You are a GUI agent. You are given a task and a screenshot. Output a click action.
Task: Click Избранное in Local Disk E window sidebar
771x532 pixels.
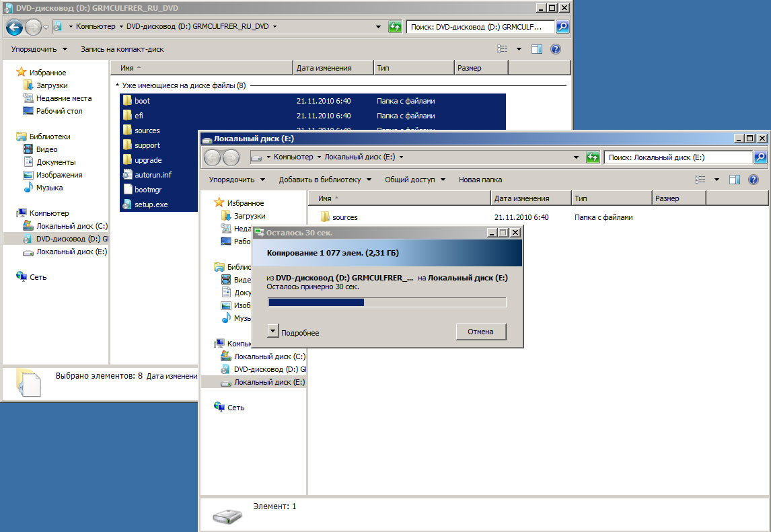click(239, 203)
